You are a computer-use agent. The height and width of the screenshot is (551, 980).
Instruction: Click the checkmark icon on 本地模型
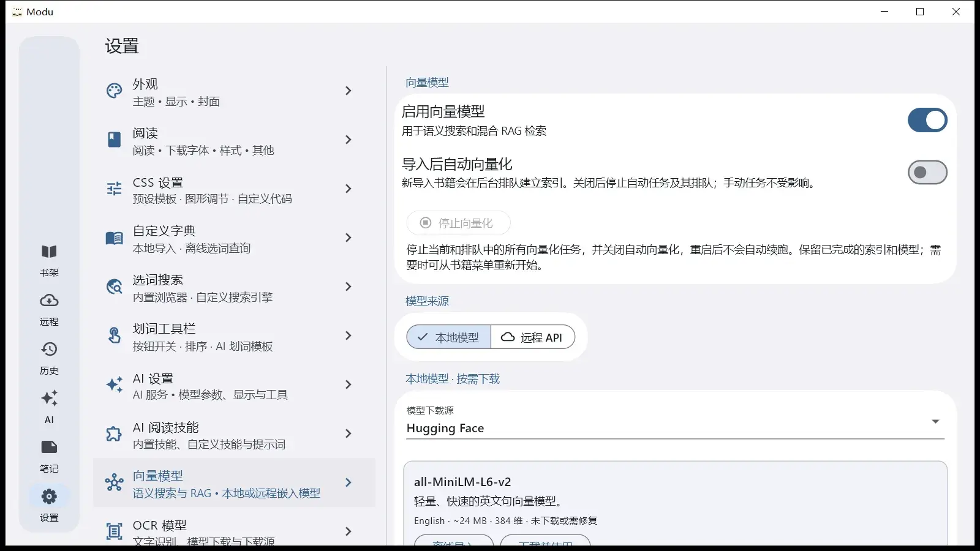(423, 337)
